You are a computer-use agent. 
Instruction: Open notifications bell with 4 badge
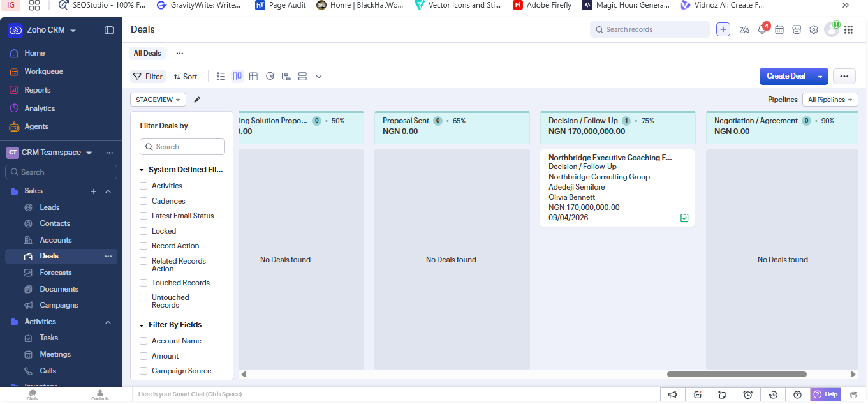point(762,29)
